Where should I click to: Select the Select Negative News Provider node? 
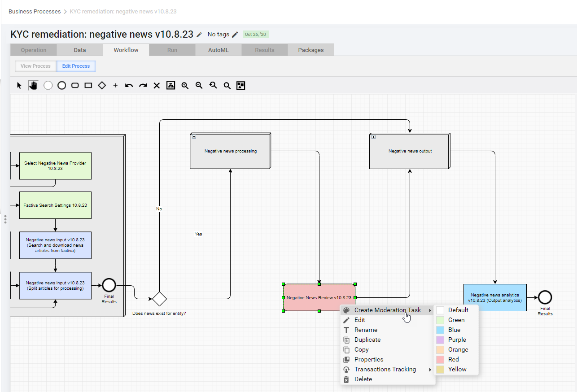coord(55,166)
